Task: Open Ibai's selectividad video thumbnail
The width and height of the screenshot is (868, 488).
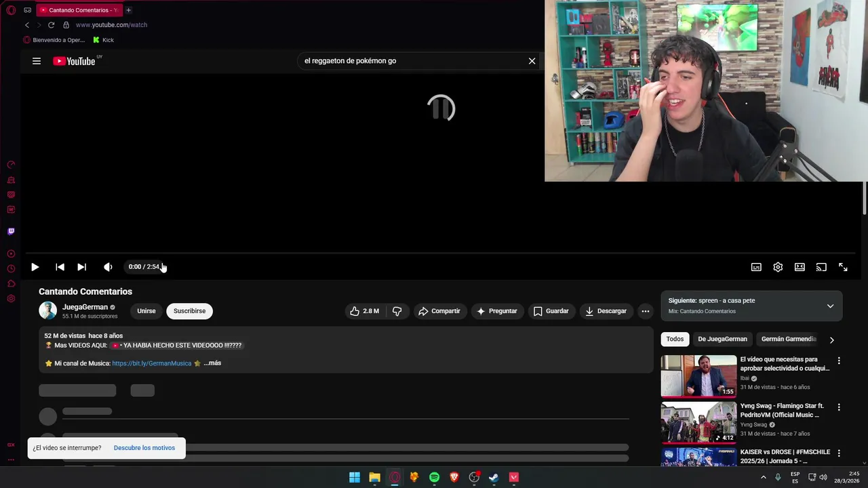Action: [x=698, y=376]
